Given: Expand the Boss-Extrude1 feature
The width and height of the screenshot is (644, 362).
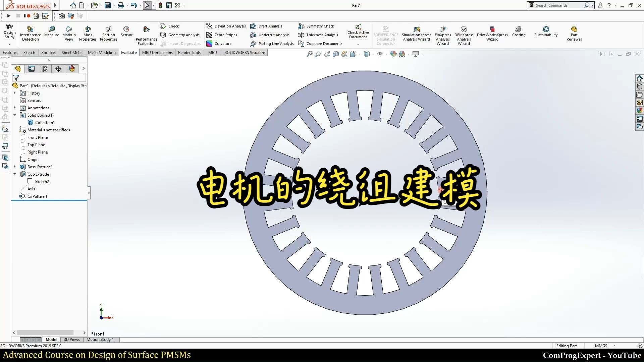Looking at the screenshot, I should [14, 167].
